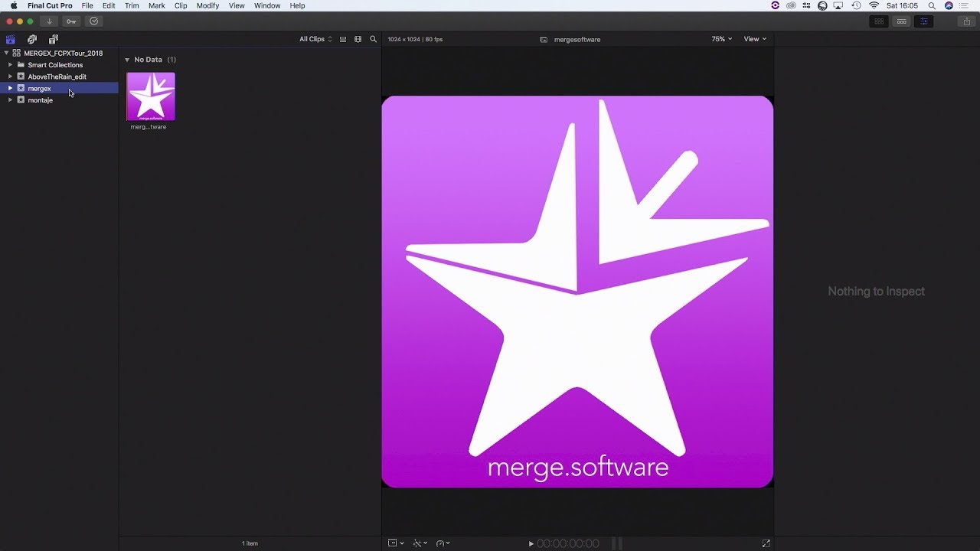Image resolution: width=980 pixels, height=551 pixels.
Task: Open the Help menu
Action: (x=297, y=5)
